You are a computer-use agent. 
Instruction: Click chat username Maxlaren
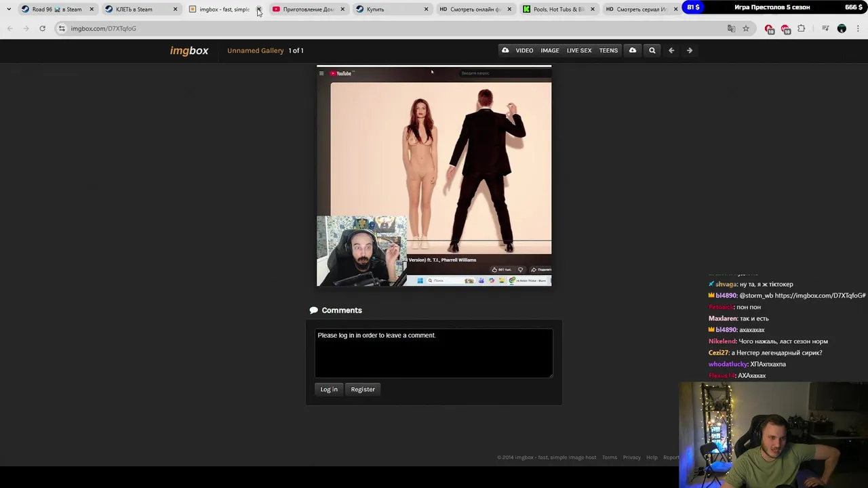723,319
